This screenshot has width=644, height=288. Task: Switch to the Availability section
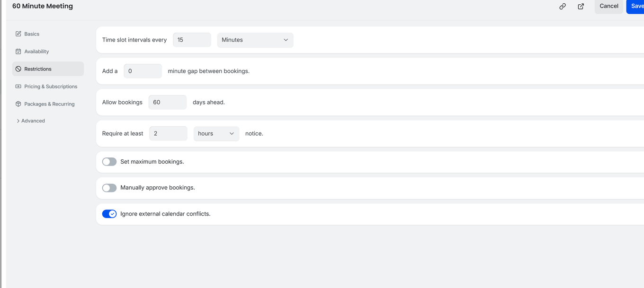coord(36,51)
